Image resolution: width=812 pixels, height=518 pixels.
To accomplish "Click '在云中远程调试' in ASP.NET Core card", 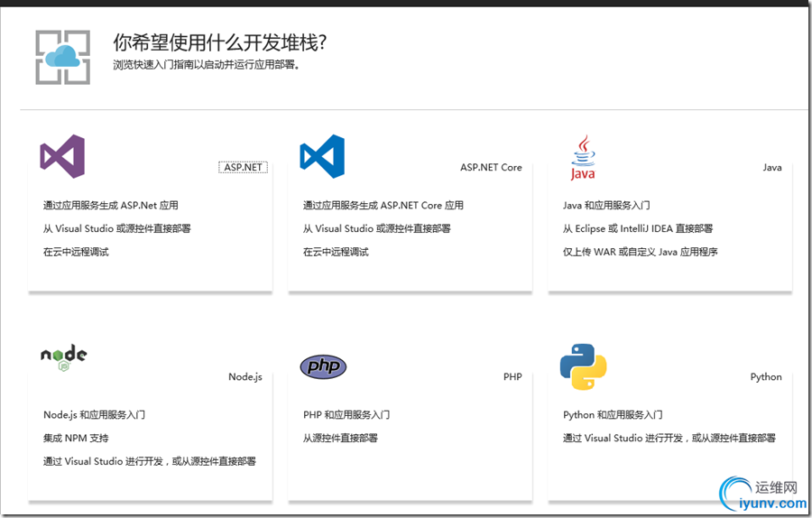I will [336, 252].
